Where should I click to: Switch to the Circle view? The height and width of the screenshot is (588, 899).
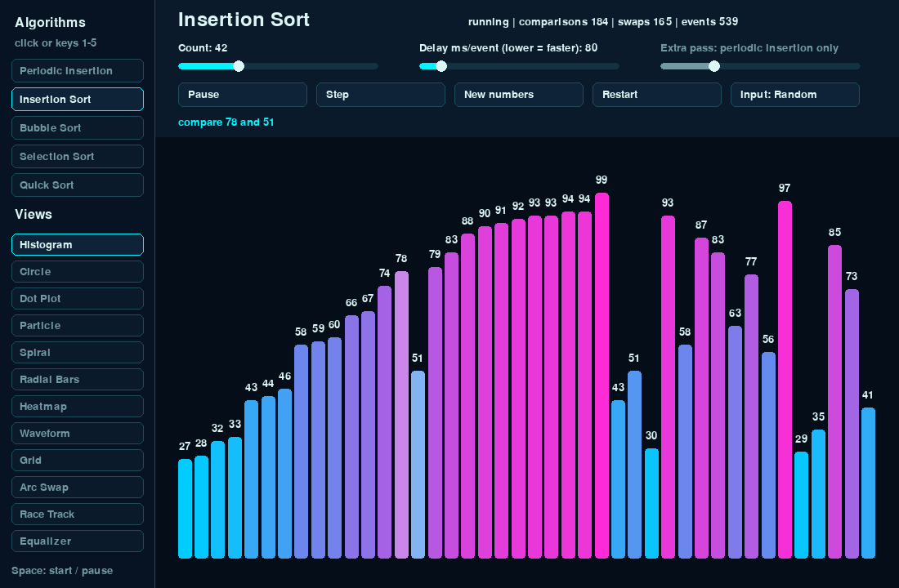click(x=78, y=272)
